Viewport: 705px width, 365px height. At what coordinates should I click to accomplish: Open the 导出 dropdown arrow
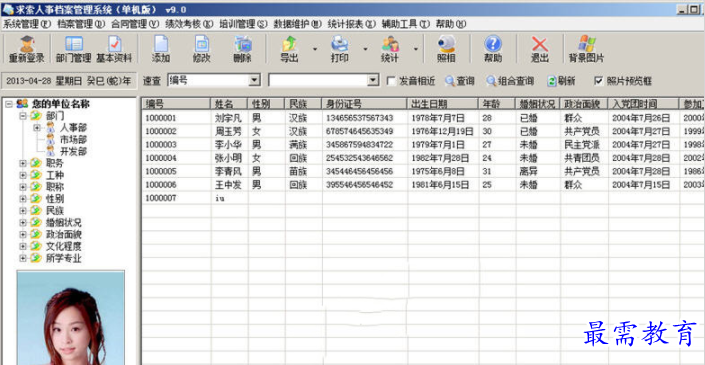click(x=315, y=49)
